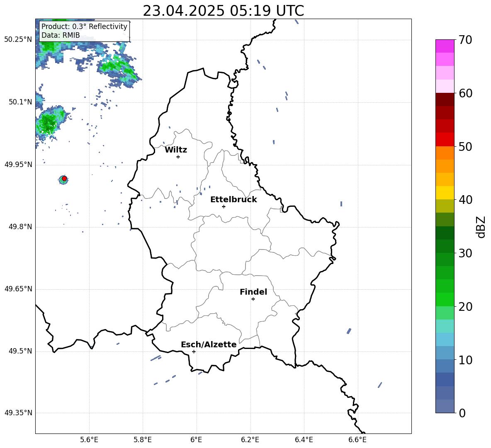Click the 5.6°E longitude label
Image resolution: width=491 pixels, height=448 pixels.
[x=89, y=440]
